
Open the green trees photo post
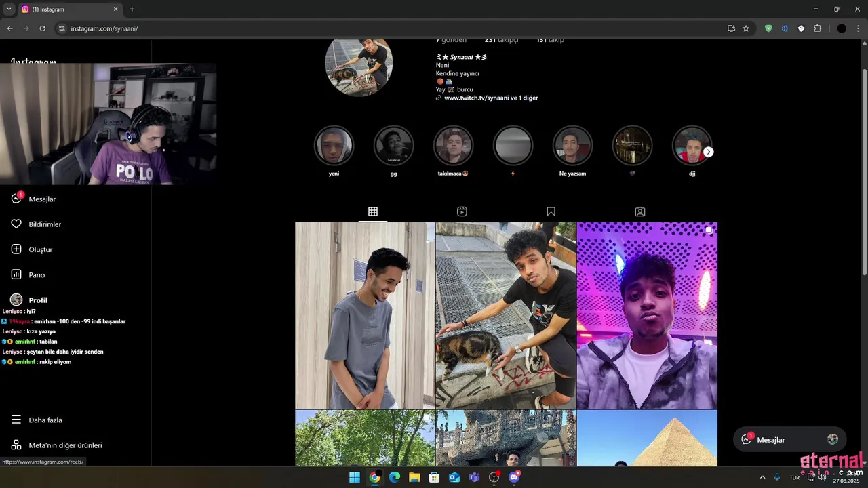click(x=365, y=438)
